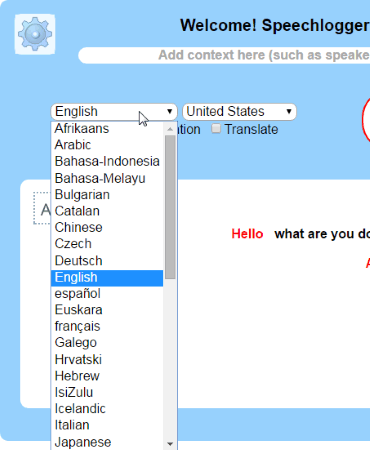Click the red Hello transcript word
The height and width of the screenshot is (450, 370).
247,234
